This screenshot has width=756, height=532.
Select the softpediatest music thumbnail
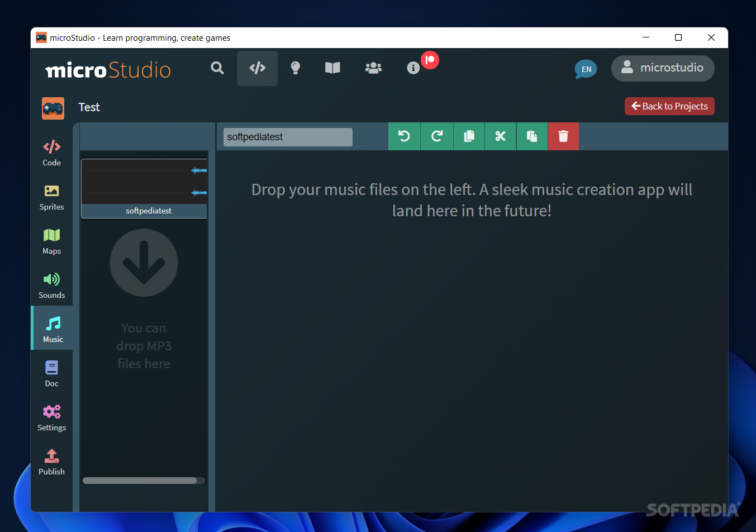(144, 188)
